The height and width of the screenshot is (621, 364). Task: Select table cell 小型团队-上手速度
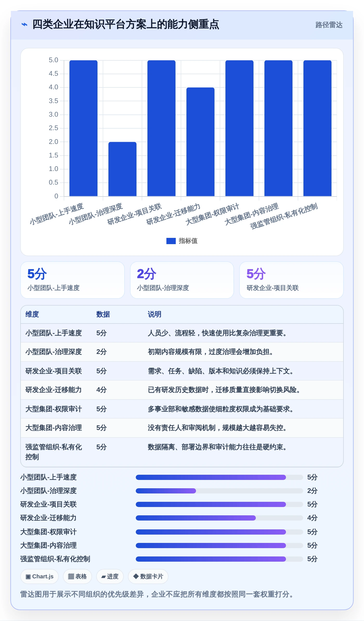[54, 333]
